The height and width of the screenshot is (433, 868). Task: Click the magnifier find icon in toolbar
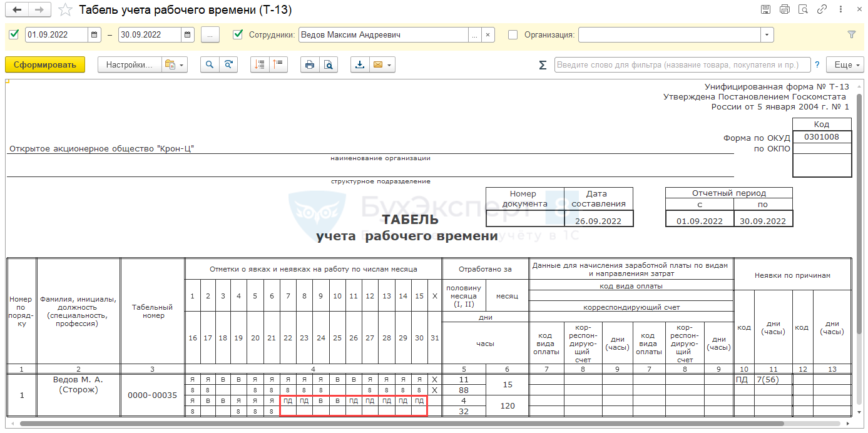(x=210, y=64)
